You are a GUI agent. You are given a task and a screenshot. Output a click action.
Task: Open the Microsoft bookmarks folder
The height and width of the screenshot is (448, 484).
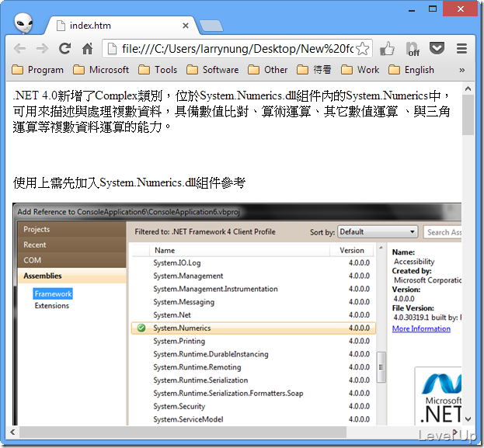(x=101, y=70)
